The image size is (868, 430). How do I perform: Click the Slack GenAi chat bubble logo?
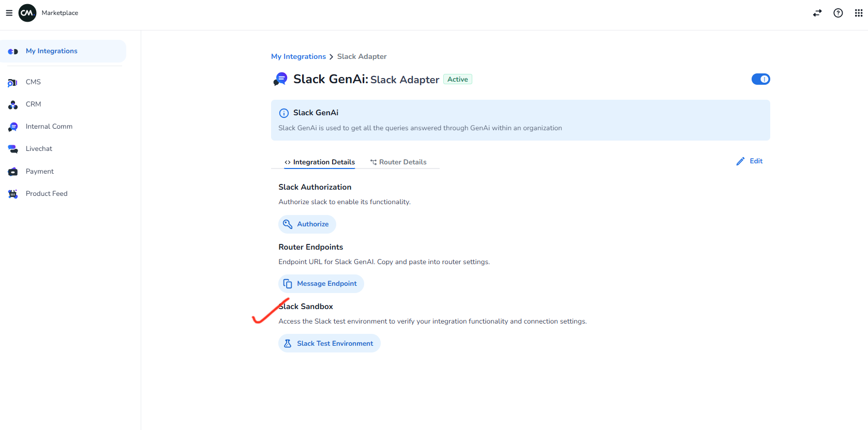(280, 79)
